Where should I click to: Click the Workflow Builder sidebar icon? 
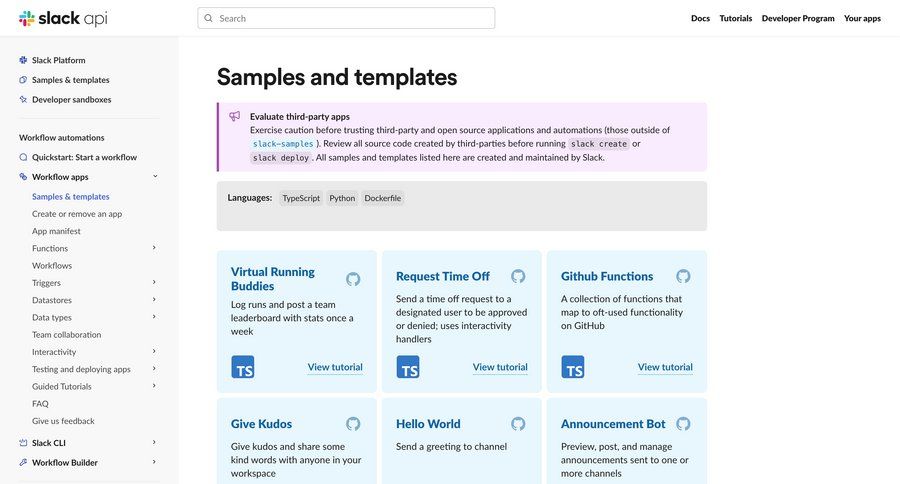pyautogui.click(x=23, y=462)
